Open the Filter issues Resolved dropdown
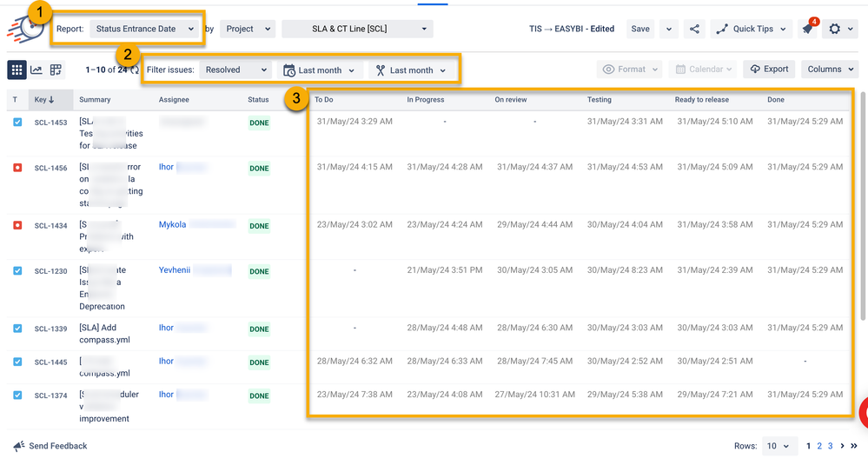 [x=235, y=70]
